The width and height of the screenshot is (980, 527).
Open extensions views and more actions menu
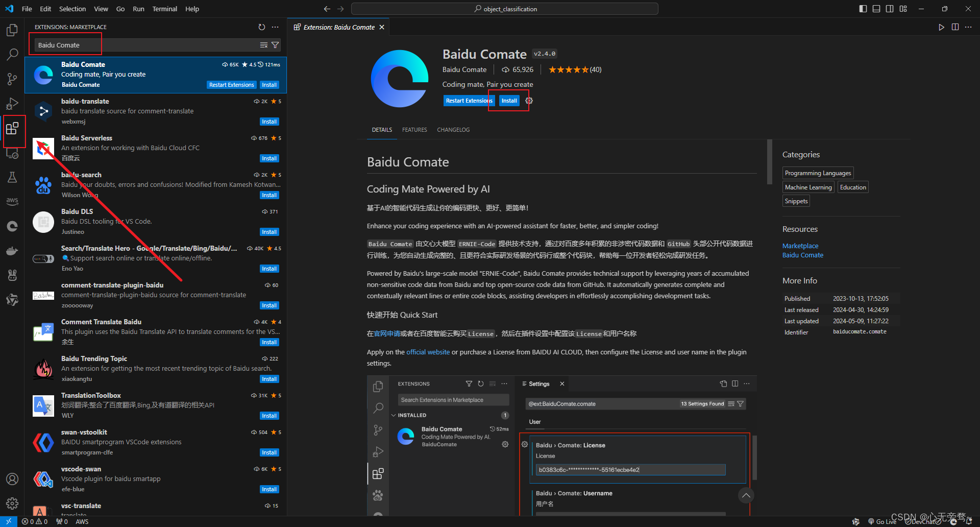click(x=275, y=27)
